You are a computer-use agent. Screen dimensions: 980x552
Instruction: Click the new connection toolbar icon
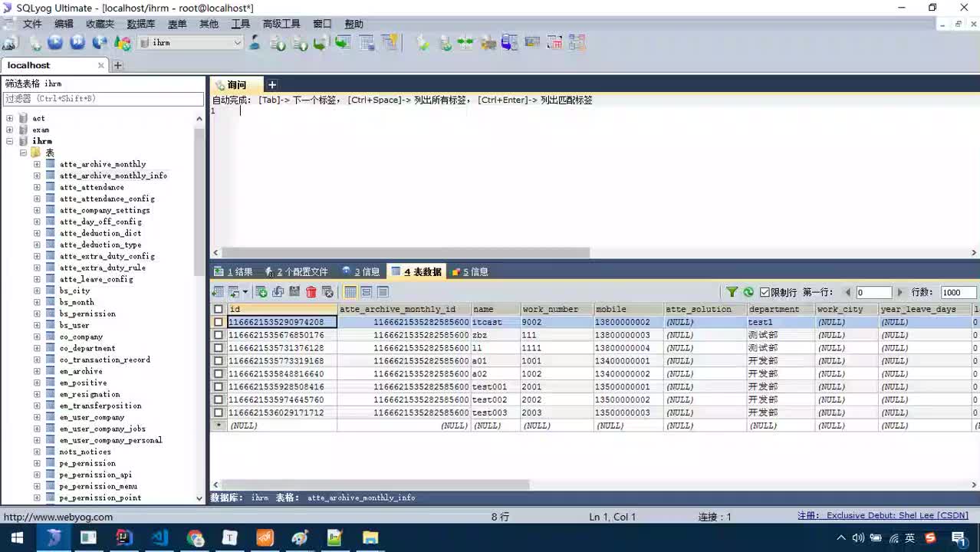point(10,43)
